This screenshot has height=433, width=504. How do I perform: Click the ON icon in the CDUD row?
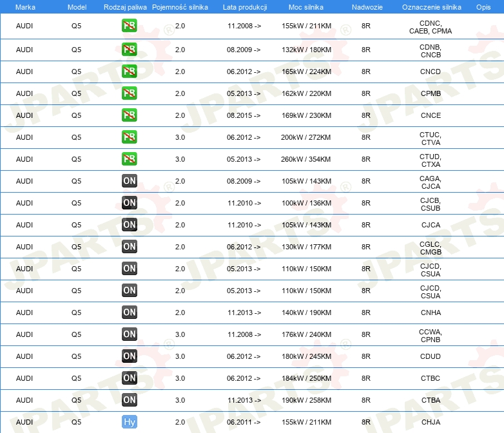point(129,356)
